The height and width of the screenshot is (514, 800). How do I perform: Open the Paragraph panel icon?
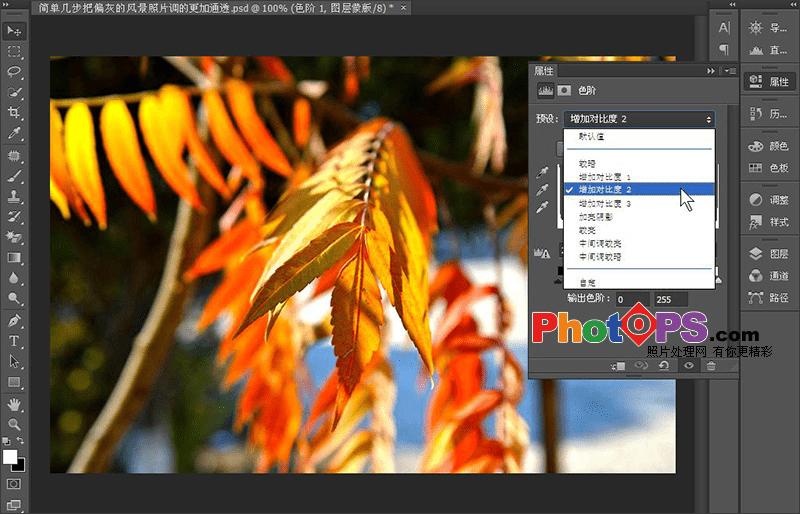[x=724, y=50]
